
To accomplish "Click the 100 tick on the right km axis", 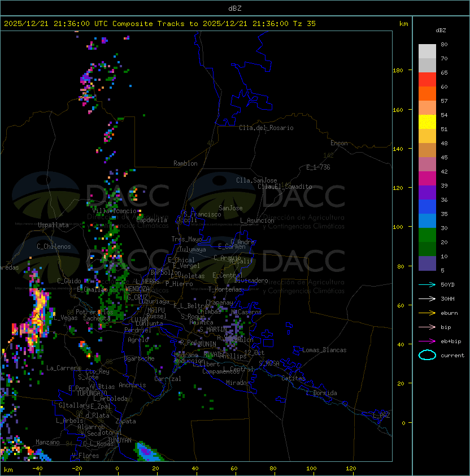I will (398, 227).
